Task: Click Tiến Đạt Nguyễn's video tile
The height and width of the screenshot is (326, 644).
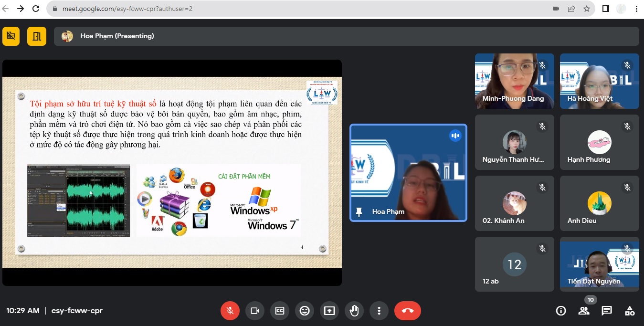Action: coord(599,264)
